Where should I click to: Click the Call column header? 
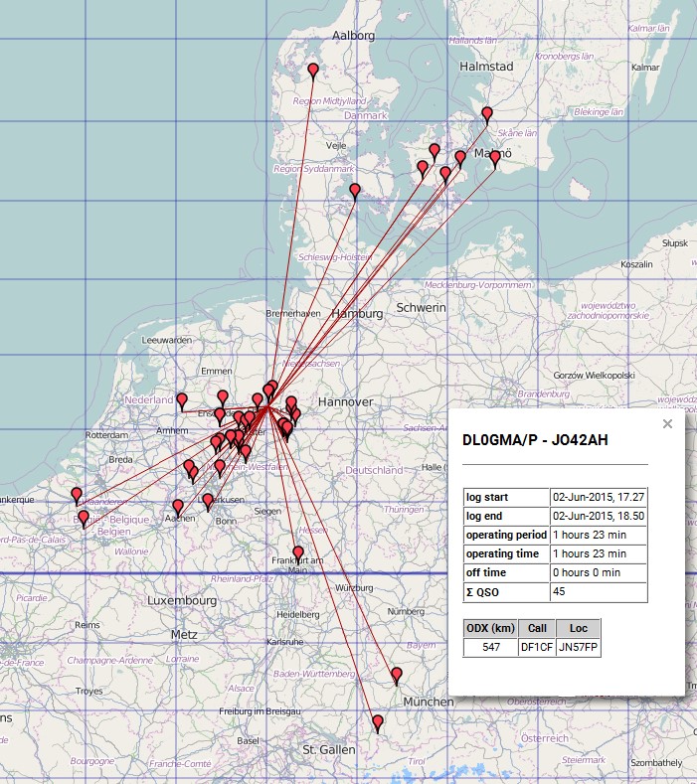point(537,628)
